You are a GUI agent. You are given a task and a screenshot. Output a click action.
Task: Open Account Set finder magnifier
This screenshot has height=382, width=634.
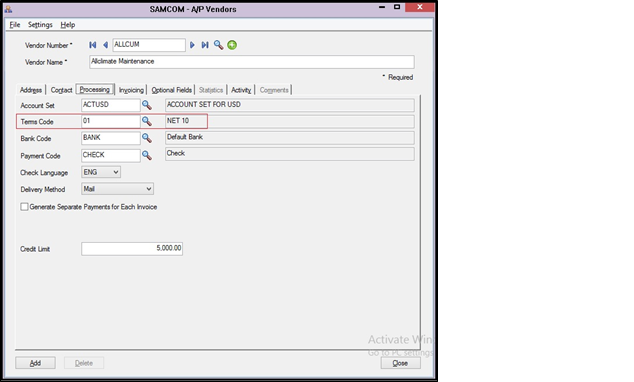pos(147,106)
